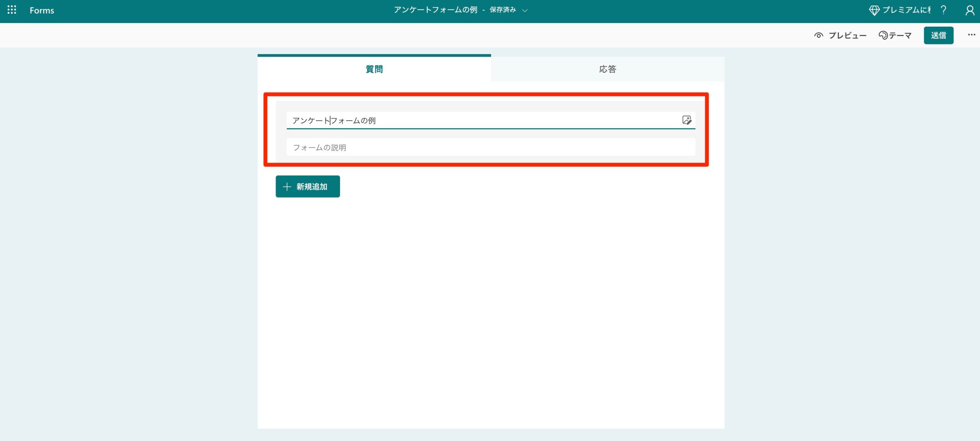Click the image insert icon beside the form title

[687, 120]
